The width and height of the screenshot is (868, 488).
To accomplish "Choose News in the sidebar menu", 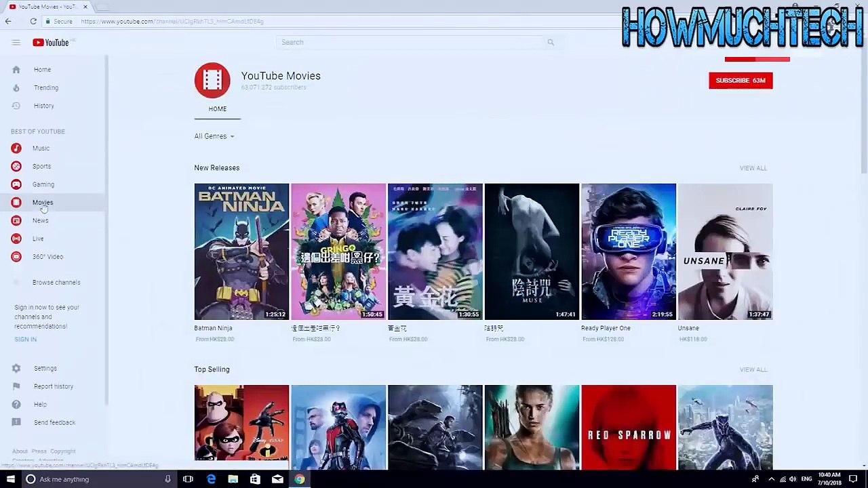I will coord(40,220).
